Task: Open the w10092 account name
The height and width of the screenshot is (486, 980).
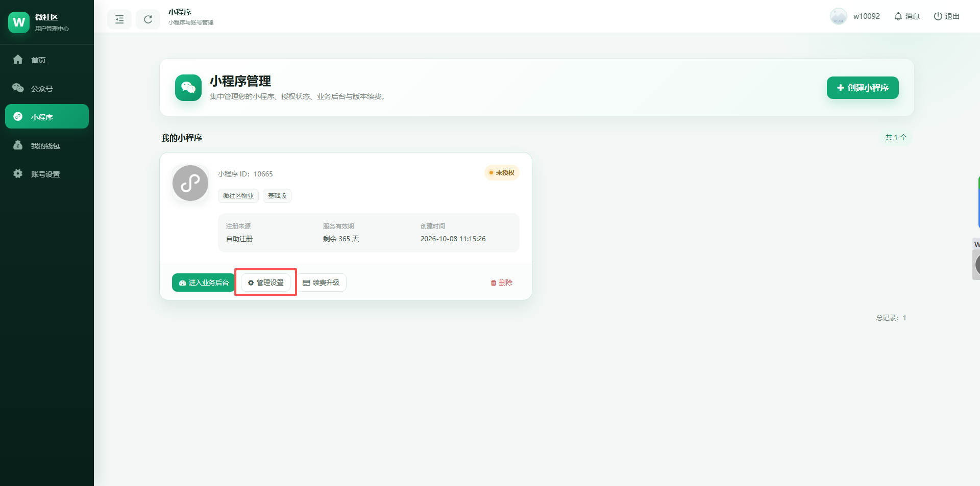Action: click(x=867, y=16)
